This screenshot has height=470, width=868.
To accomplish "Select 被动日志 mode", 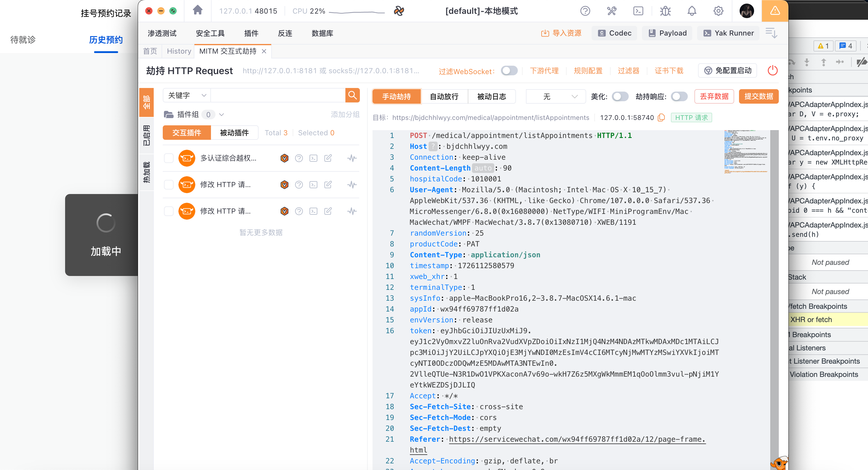I will click(492, 97).
